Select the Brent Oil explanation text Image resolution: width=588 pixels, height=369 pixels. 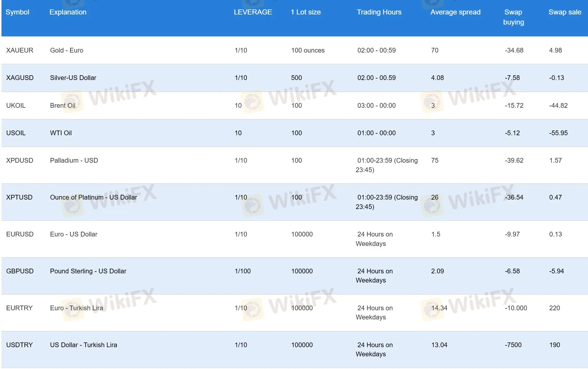(63, 105)
